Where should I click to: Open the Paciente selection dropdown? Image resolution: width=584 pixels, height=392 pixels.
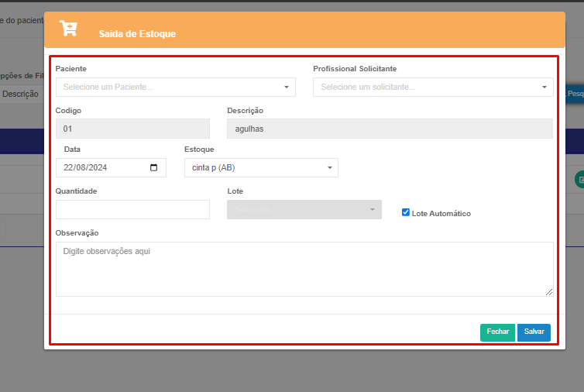176,88
